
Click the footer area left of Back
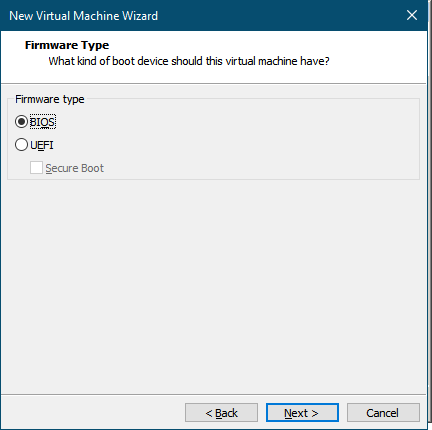[x=93, y=413]
